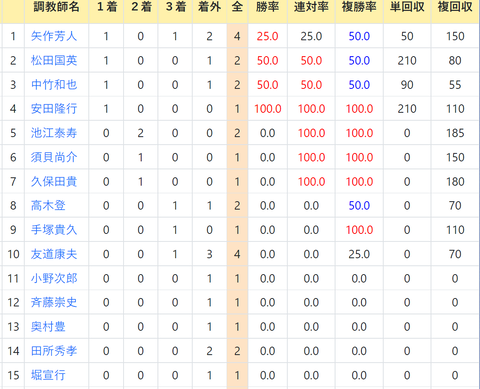Select 複回収 value 180 for 久保田貴
The width and height of the screenshot is (480, 389).
455,182
